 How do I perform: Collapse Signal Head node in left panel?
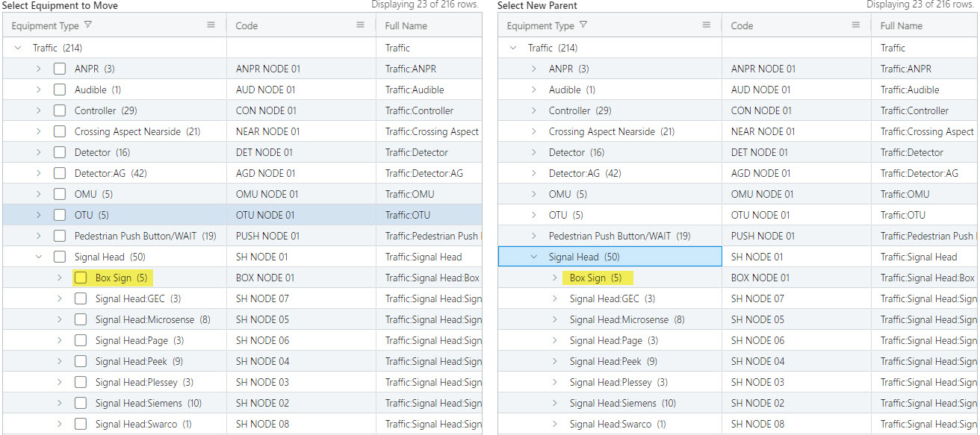pos(39,257)
